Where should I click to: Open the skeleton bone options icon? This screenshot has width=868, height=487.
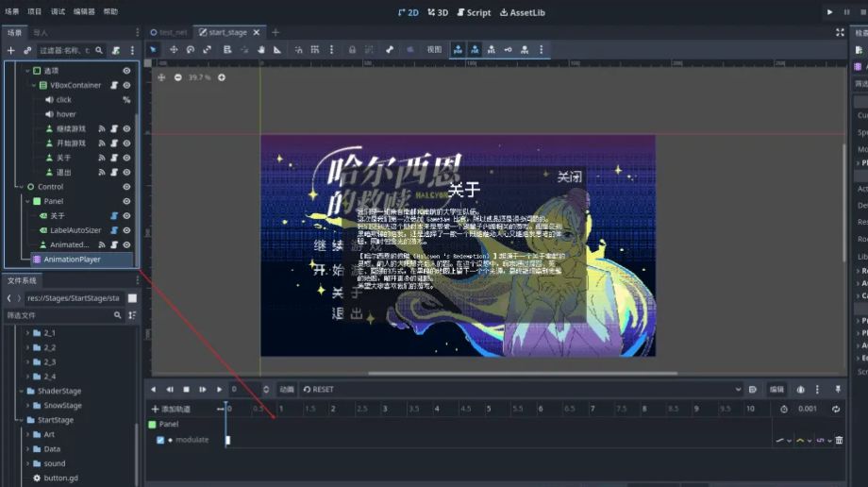390,49
